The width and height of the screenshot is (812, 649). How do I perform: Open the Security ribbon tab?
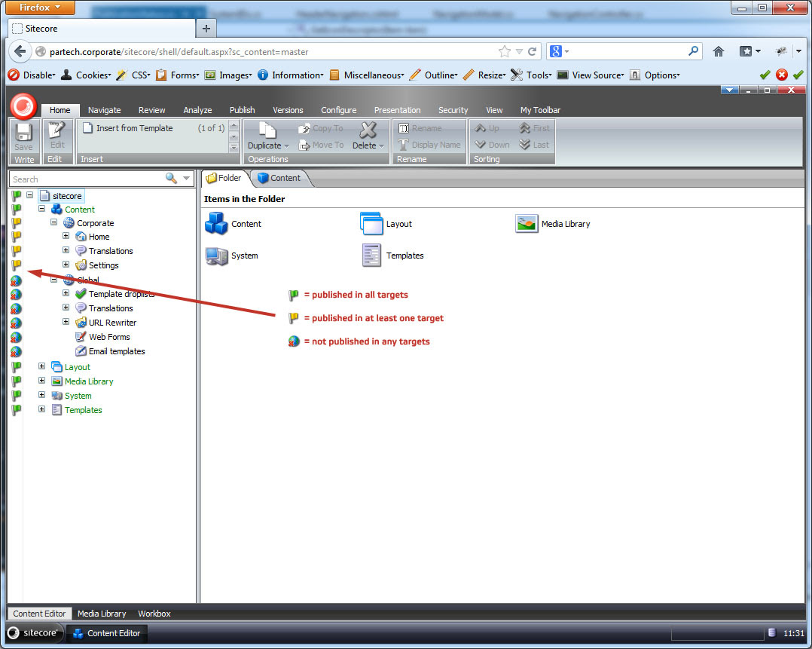[x=453, y=110]
